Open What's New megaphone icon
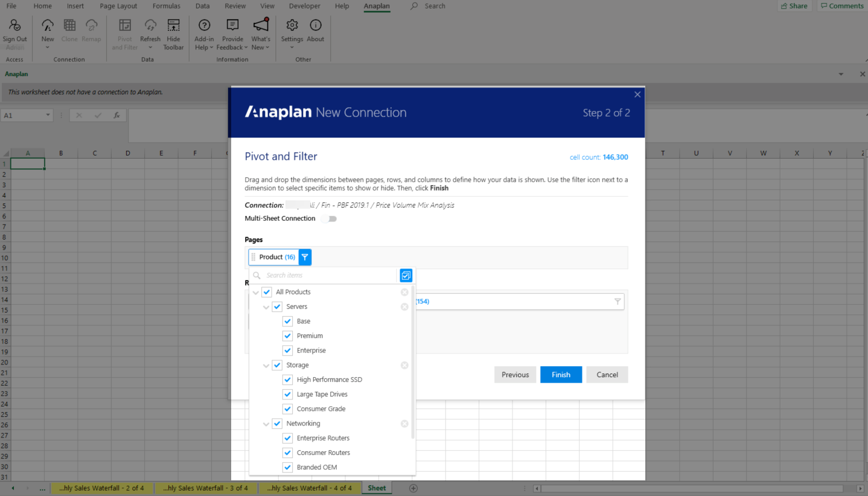 [x=261, y=25]
